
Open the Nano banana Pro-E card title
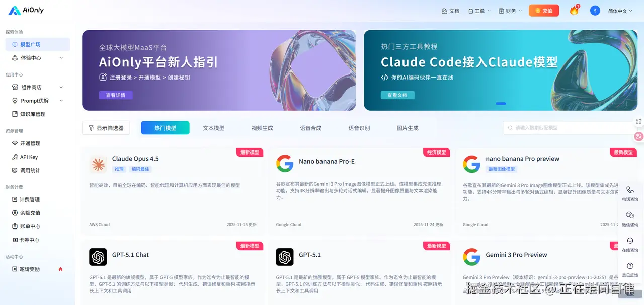[x=327, y=162]
